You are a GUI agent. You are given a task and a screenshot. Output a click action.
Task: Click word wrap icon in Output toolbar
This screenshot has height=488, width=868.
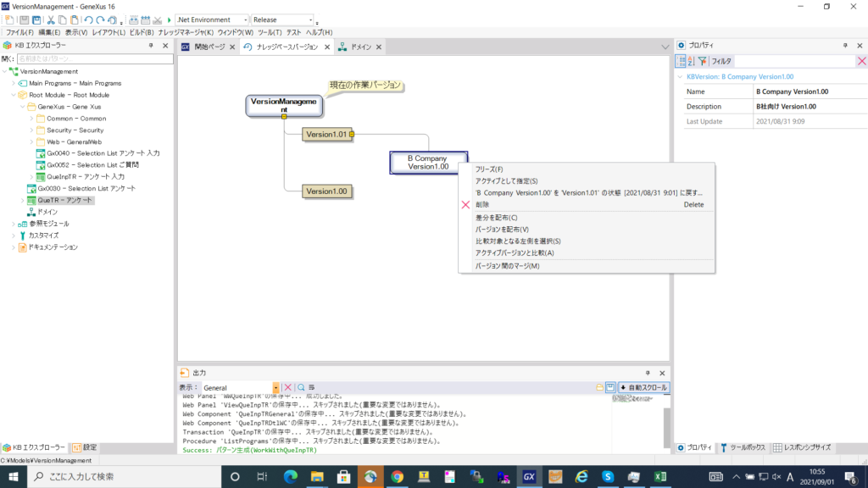(312, 387)
